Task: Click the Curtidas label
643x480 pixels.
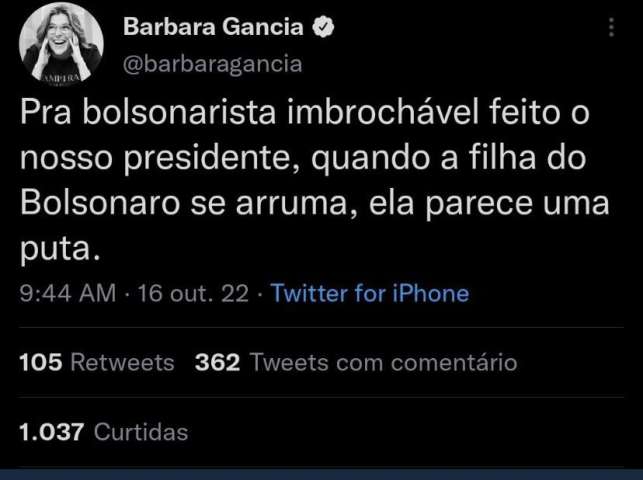Action: point(140,432)
